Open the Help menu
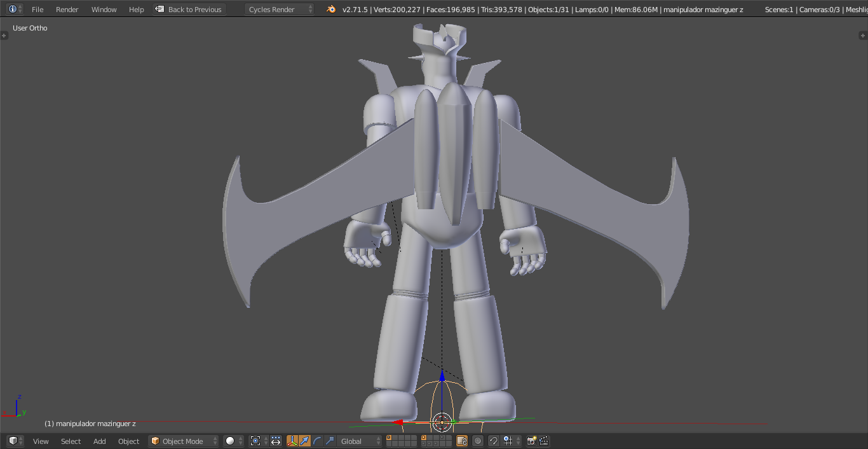The height and width of the screenshot is (449, 868). (x=137, y=9)
